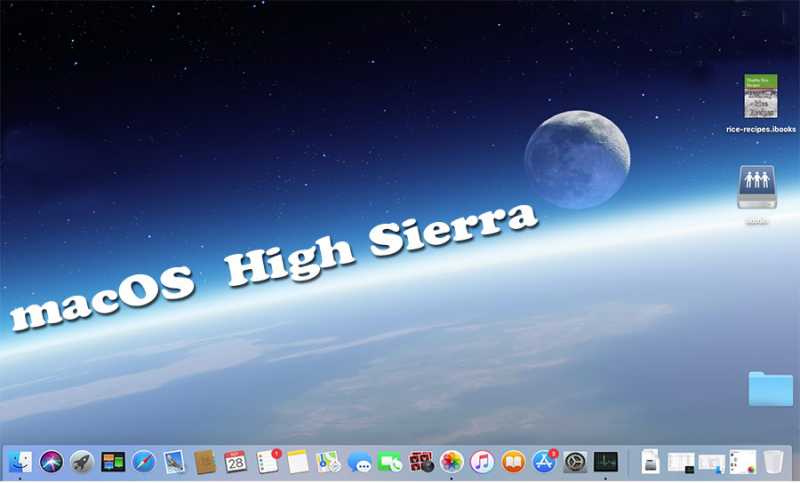
Task: Open the yellow Notes app
Action: point(298,462)
